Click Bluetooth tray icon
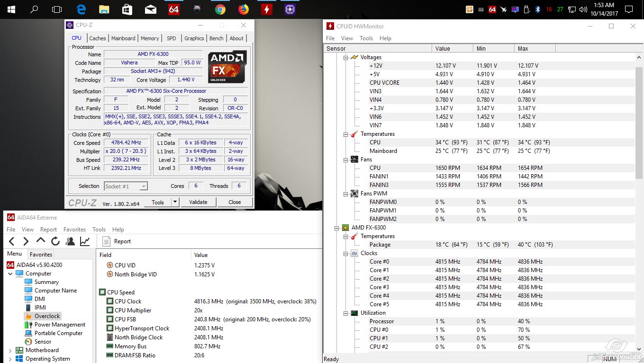Viewport: 644px width, 363px height. (538, 9)
